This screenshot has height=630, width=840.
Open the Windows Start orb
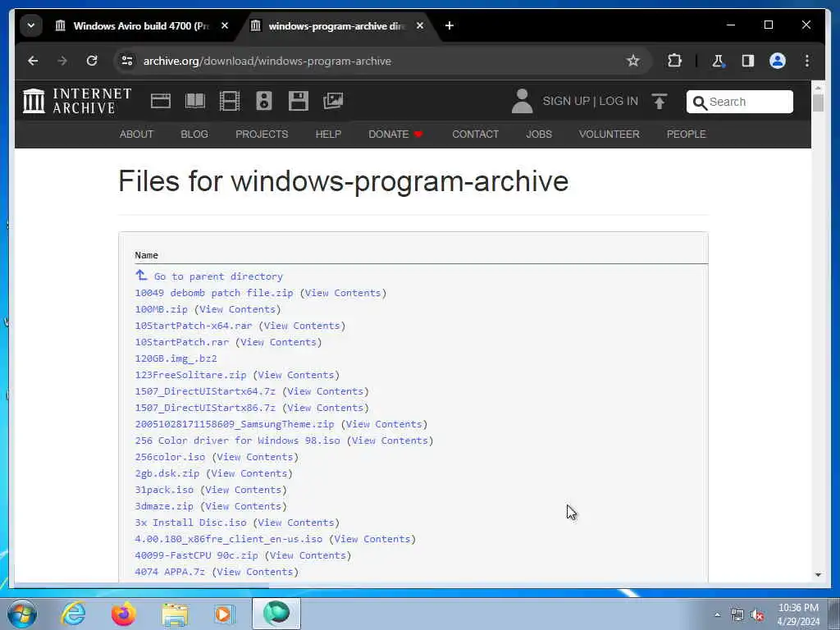(x=22, y=614)
